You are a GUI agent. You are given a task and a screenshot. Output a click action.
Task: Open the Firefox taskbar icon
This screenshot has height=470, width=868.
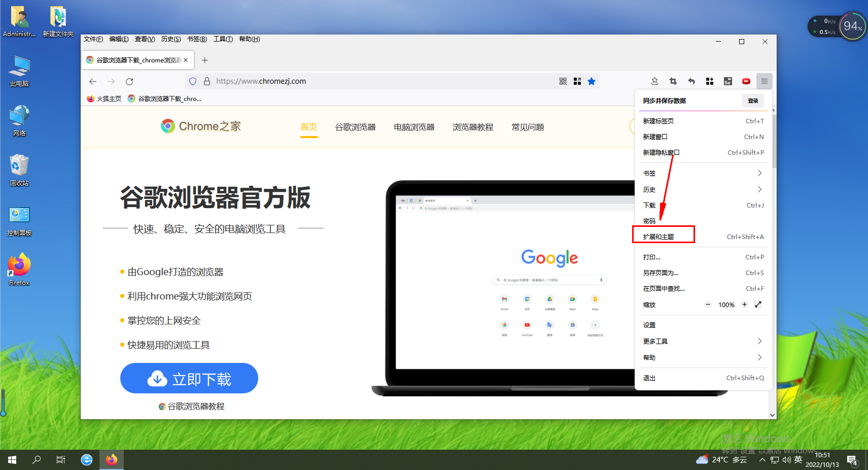[112, 460]
